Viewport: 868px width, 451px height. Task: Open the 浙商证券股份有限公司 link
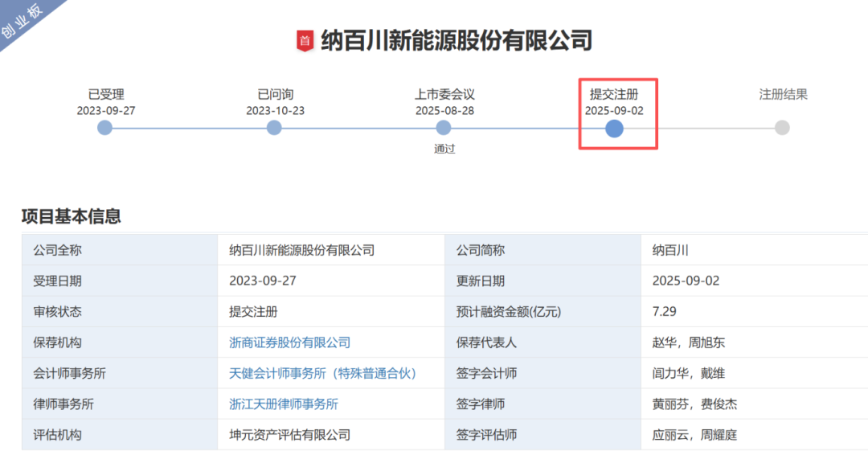pos(289,342)
